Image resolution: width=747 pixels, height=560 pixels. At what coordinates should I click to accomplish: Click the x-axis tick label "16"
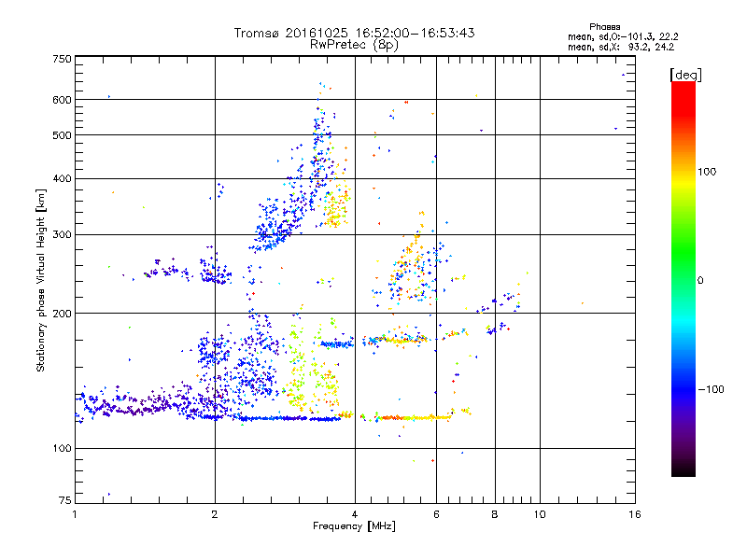tap(635, 514)
